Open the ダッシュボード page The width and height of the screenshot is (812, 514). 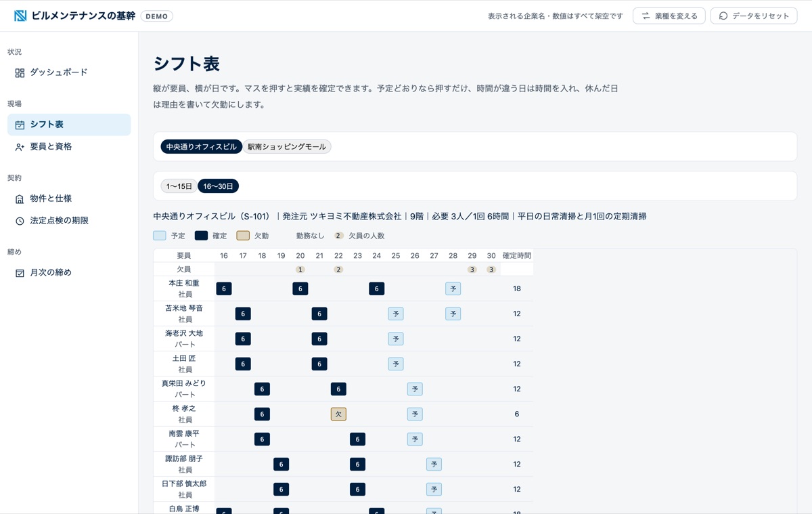69,72
